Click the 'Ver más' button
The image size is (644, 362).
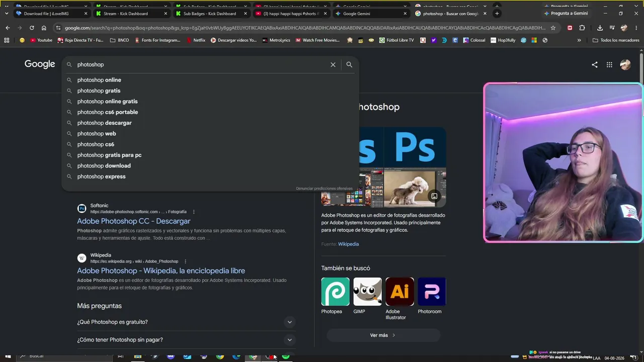[383, 335]
